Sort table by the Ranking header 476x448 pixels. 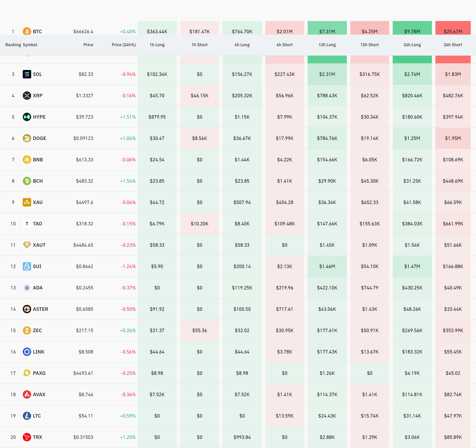pyautogui.click(x=13, y=45)
